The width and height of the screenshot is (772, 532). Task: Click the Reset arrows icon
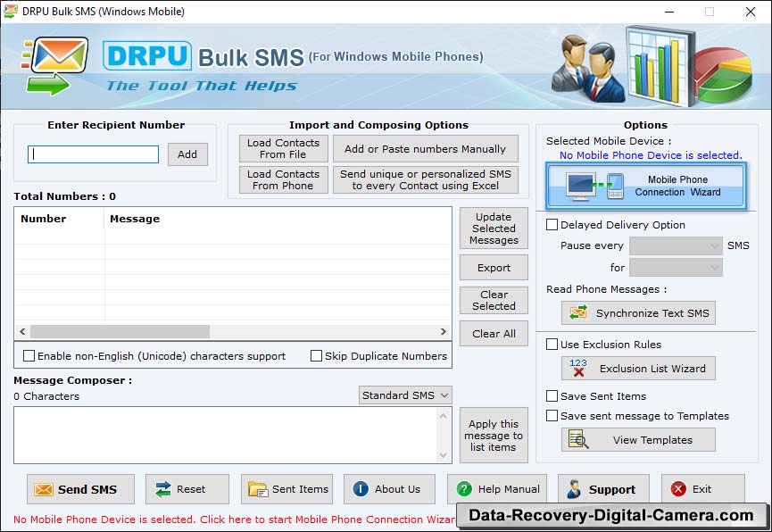pos(163,489)
